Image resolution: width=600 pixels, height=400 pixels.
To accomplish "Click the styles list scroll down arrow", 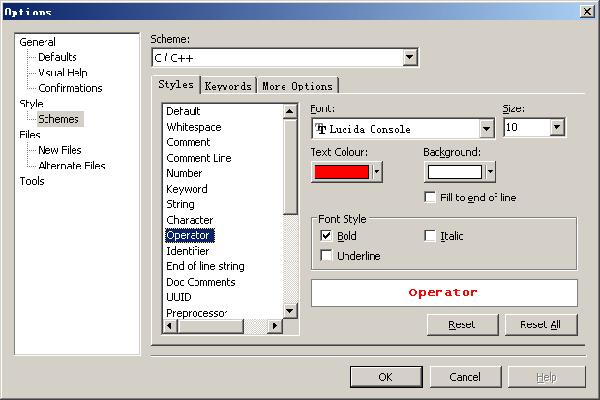I will [x=290, y=311].
